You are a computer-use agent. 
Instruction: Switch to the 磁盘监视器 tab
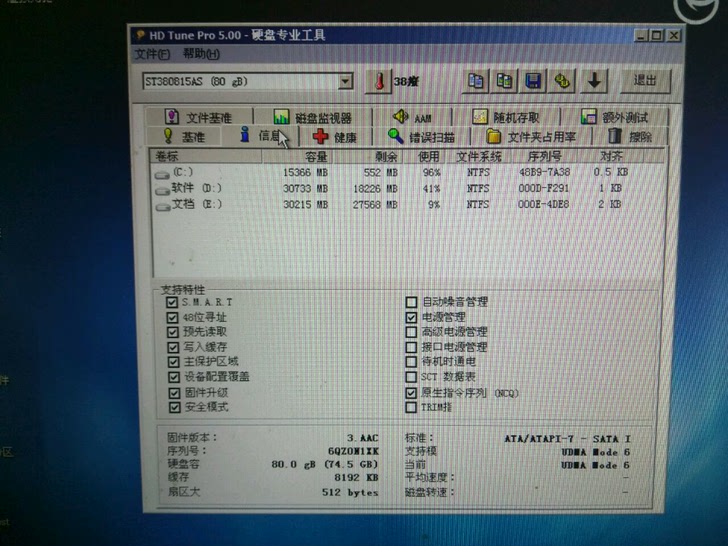(313, 117)
